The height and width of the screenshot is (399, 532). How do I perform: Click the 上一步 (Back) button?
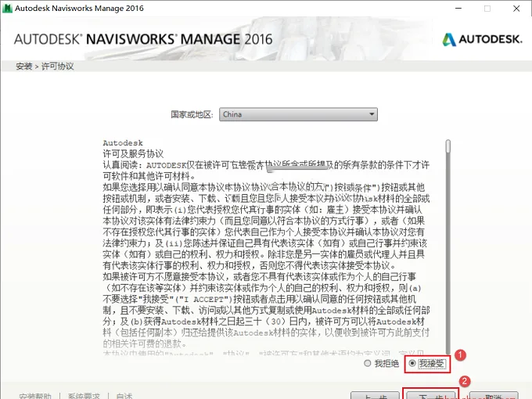[x=375, y=396]
